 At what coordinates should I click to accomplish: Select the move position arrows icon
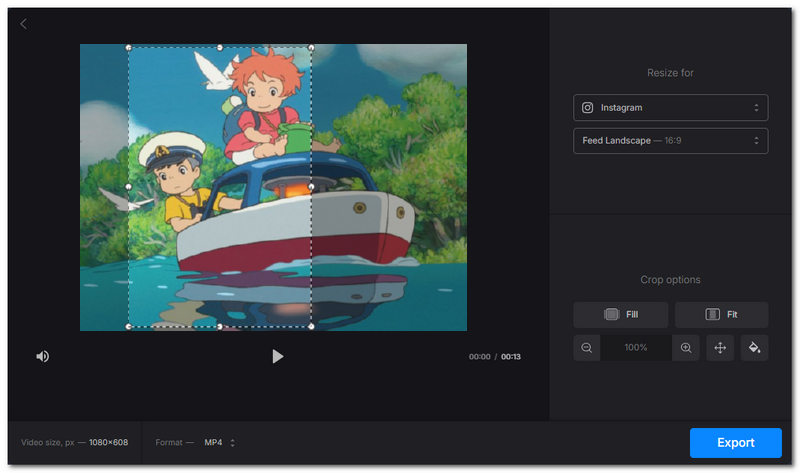(720, 347)
